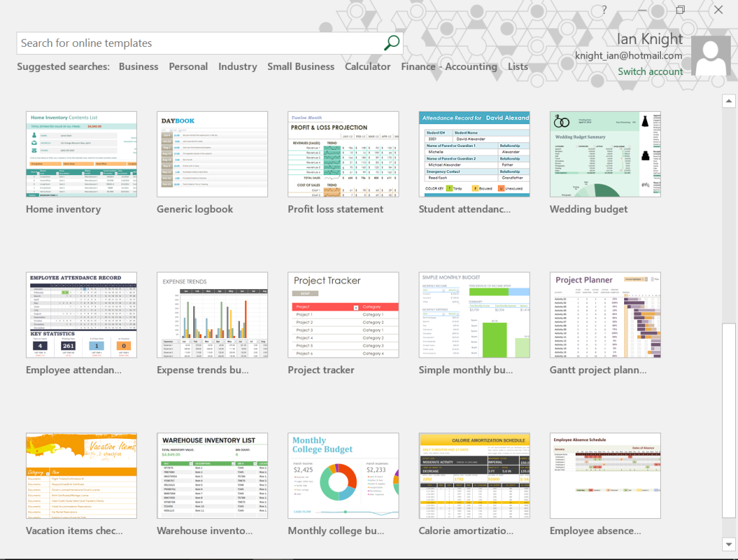The image size is (738, 560).
Task: Select the Monthly college budget template
Action: click(x=343, y=476)
